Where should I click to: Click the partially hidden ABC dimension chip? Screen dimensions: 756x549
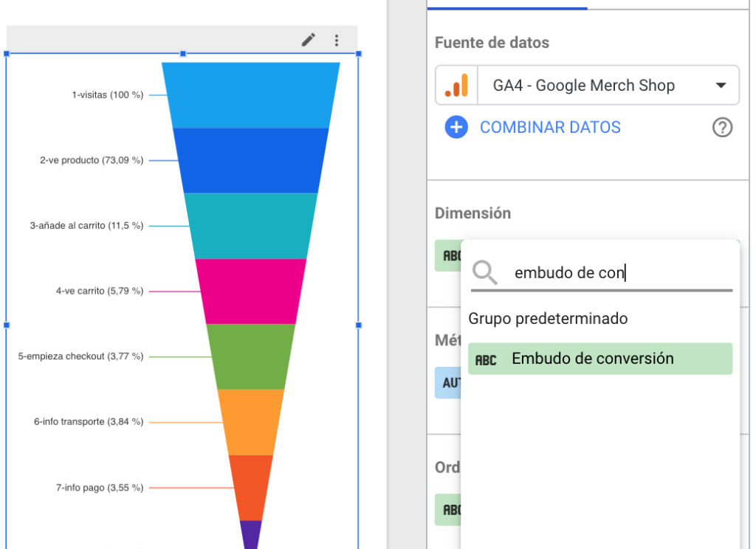(448, 255)
